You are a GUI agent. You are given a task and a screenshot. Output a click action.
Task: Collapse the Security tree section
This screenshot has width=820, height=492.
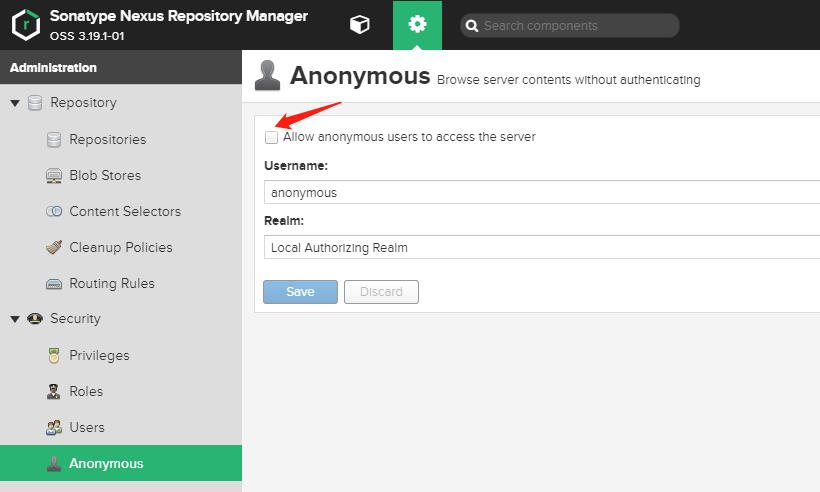coord(15,319)
